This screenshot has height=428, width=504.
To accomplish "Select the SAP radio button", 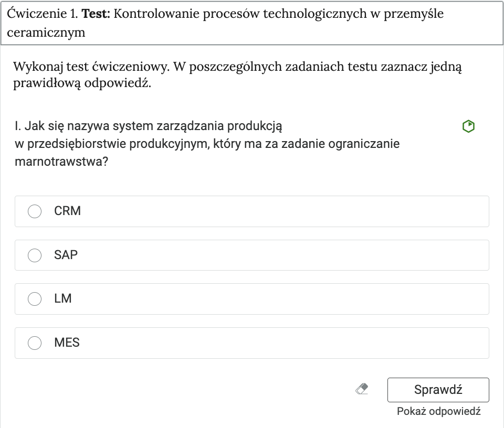I will (35, 255).
